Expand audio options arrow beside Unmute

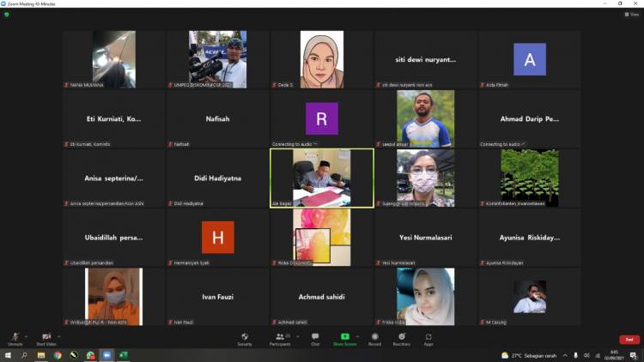[x=26, y=335]
